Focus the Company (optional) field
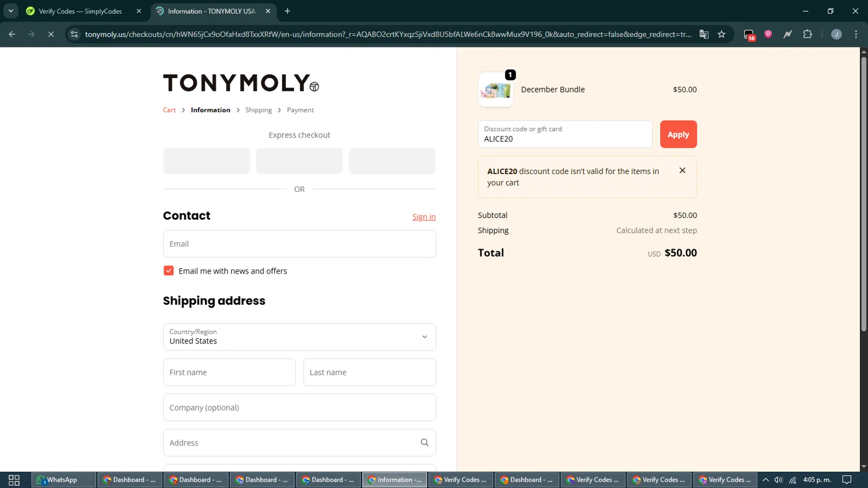Image resolution: width=868 pixels, height=488 pixels. click(299, 408)
